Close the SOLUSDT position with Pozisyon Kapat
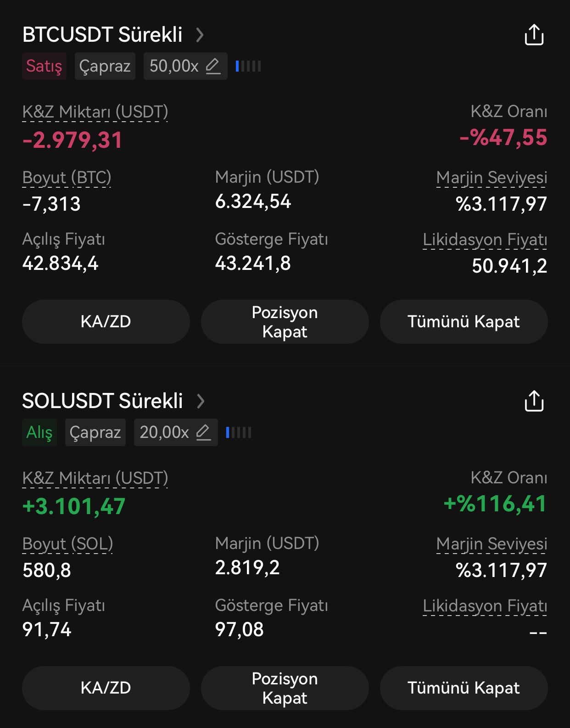Viewport: 570px width, 728px height. (285, 688)
